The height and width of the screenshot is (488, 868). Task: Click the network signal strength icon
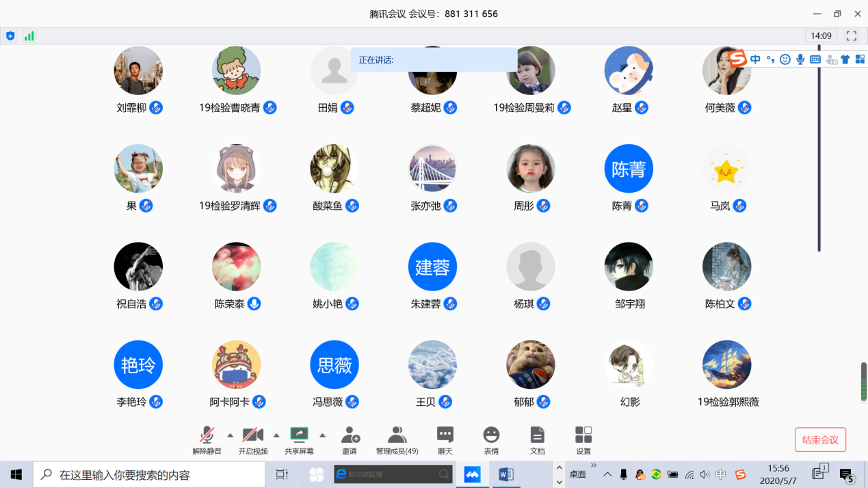tap(29, 36)
